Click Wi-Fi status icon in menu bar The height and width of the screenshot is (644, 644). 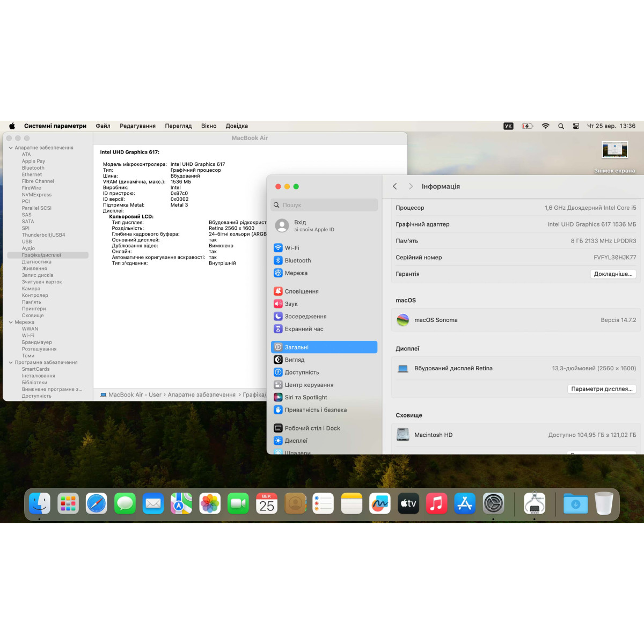click(x=545, y=126)
